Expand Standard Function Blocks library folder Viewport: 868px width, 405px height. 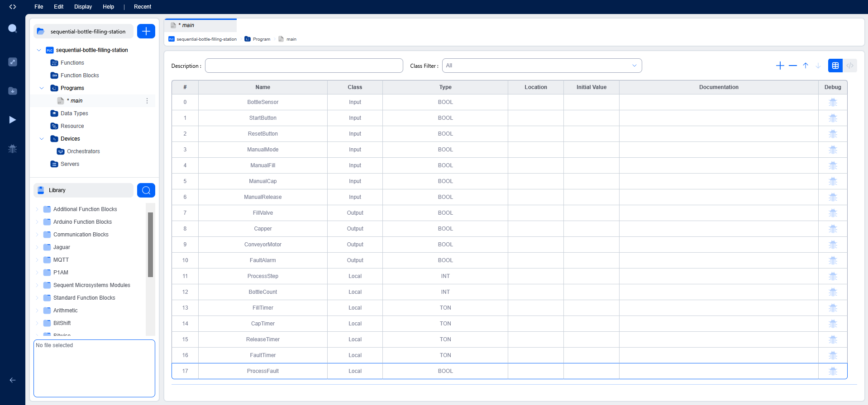[37, 298]
